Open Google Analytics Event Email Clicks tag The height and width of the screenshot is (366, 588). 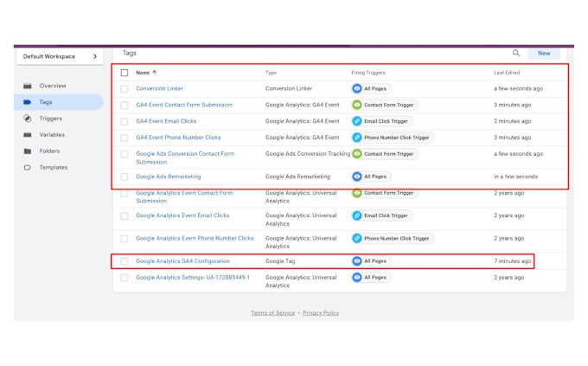pos(182,215)
